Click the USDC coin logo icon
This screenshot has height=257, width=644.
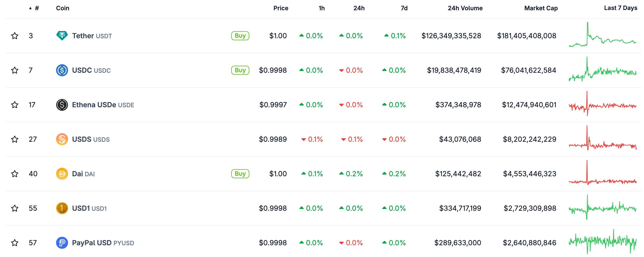tap(62, 70)
